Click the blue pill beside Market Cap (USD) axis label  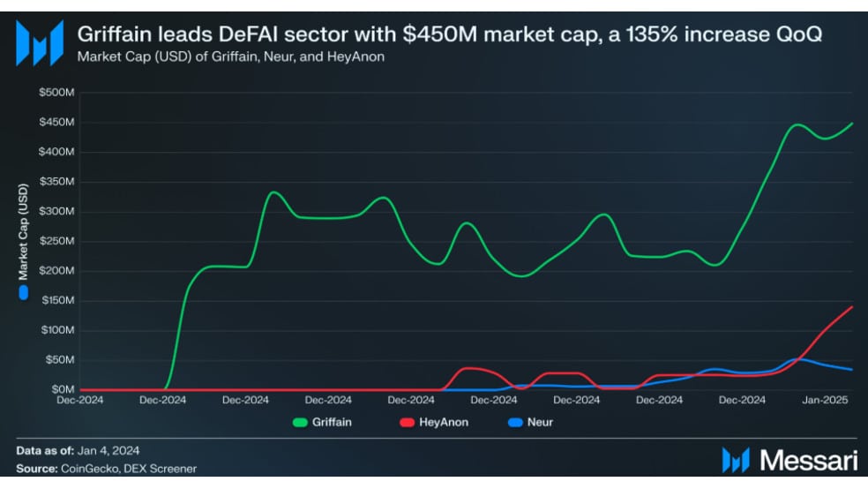point(23,292)
